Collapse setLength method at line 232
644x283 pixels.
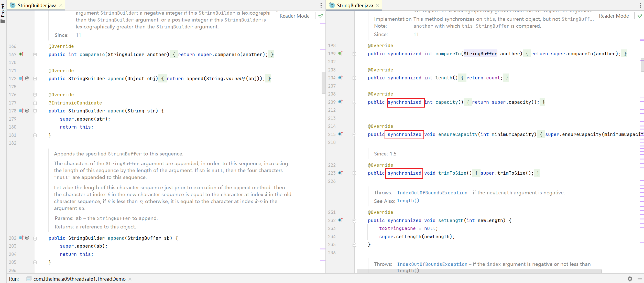pos(354,221)
